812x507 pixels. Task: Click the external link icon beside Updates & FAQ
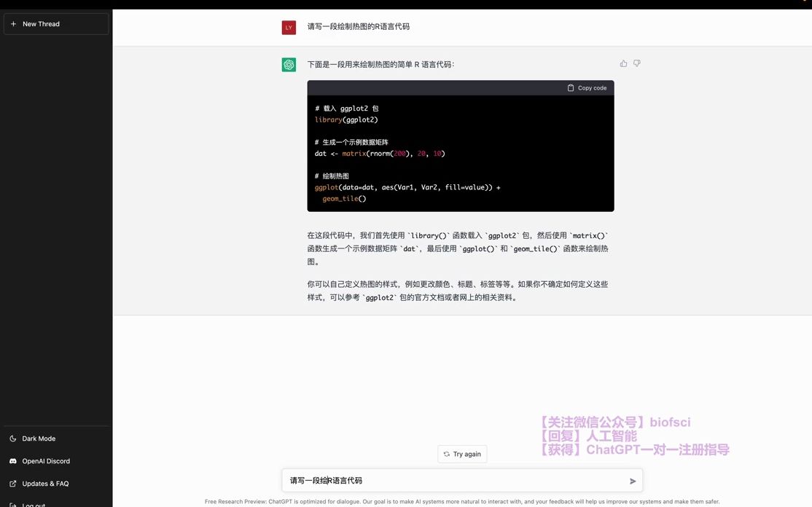pyautogui.click(x=12, y=483)
